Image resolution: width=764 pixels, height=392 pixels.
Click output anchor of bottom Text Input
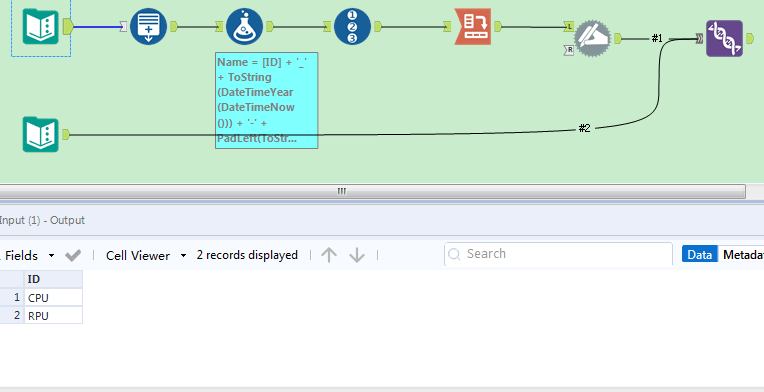pos(66,134)
